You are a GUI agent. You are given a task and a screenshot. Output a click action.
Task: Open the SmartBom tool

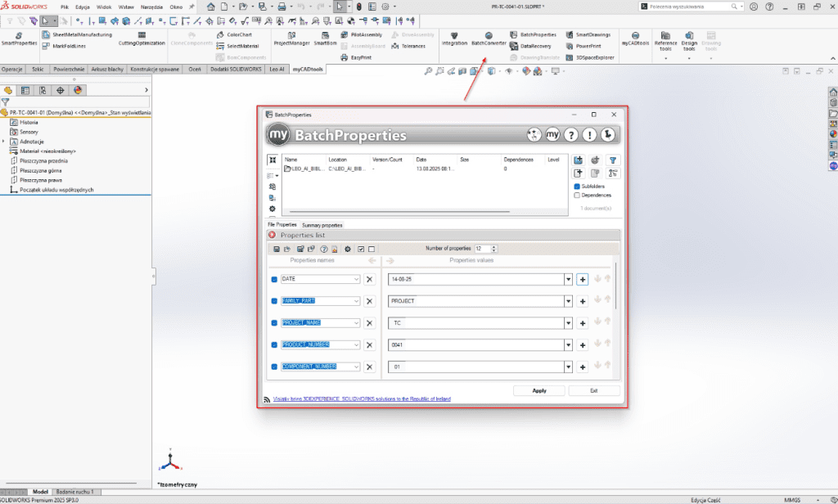pyautogui.click(x=325, y=39)
